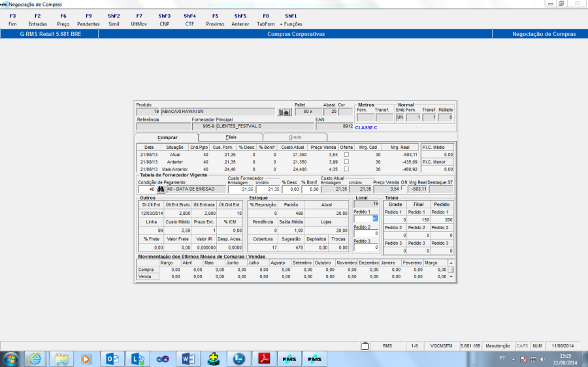The width and height of the screenshot is (588, 367).
Task: Click the 40 - DATA DE EMISSAO field
Action: (196, 189)
